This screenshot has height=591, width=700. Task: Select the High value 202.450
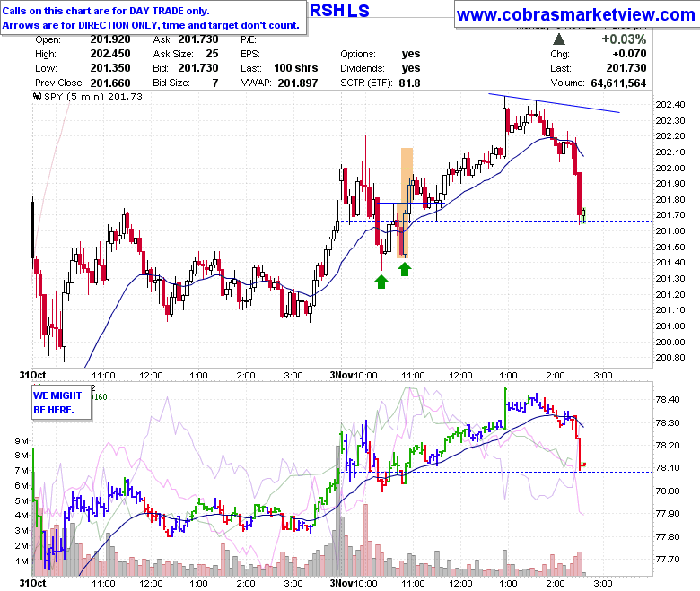click(x=110, y=54)
